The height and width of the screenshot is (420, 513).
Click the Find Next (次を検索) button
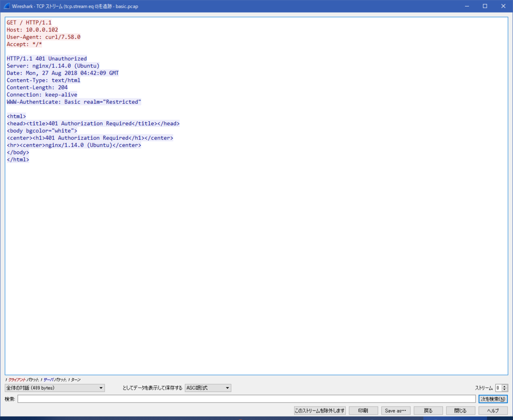pos(493,399)
